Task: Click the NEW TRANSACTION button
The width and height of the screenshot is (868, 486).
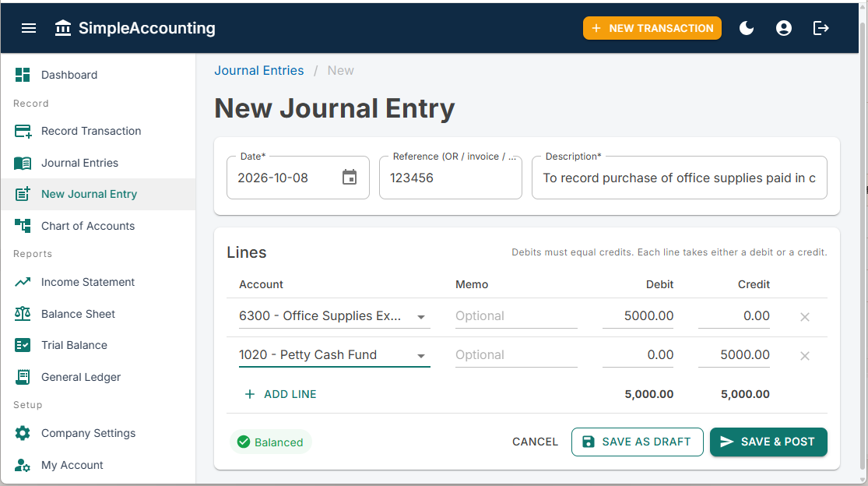Action: tap(652, 28)
